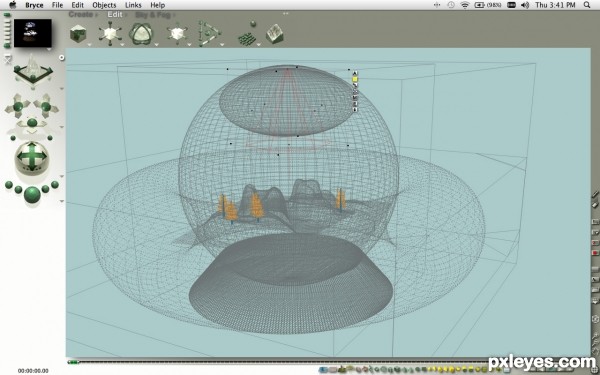Click the far-right Clear and Render ball
This screenshot has height=375, width=600.
point(55,184)
